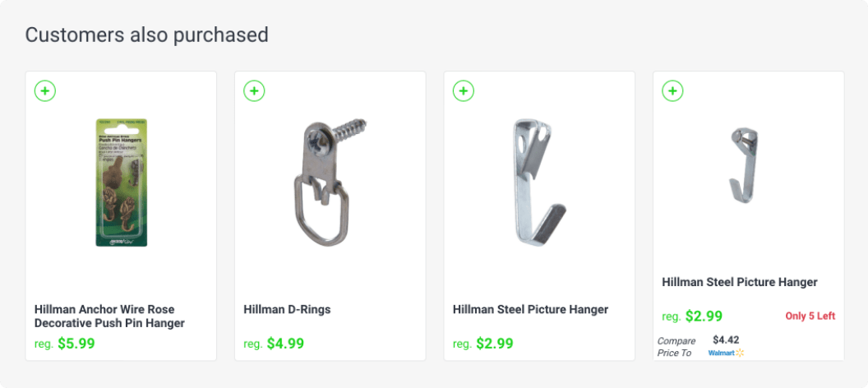Open the Hillman D-Rings product title
The height and width of the screenshot is (388, 868).
click(x=287, y=310)
